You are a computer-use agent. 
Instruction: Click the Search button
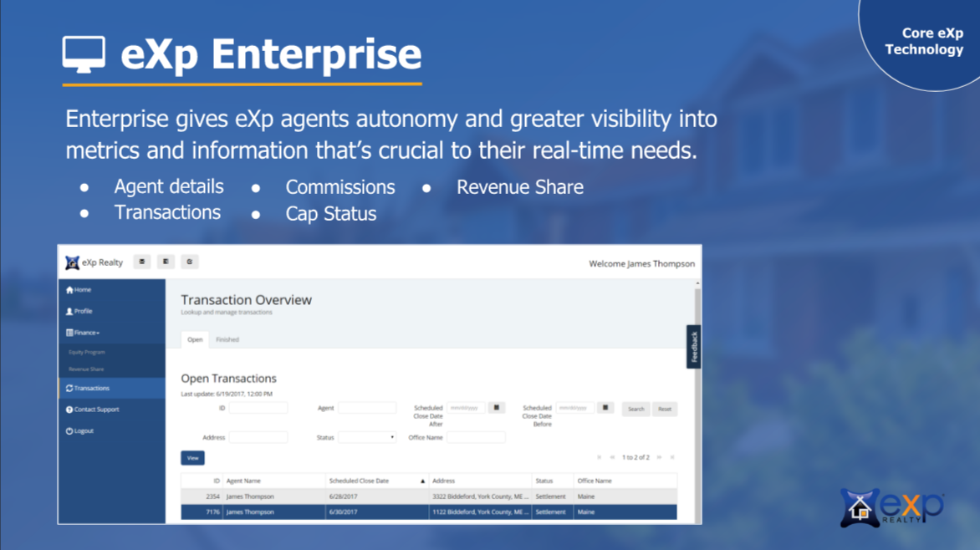pos(635,410)
